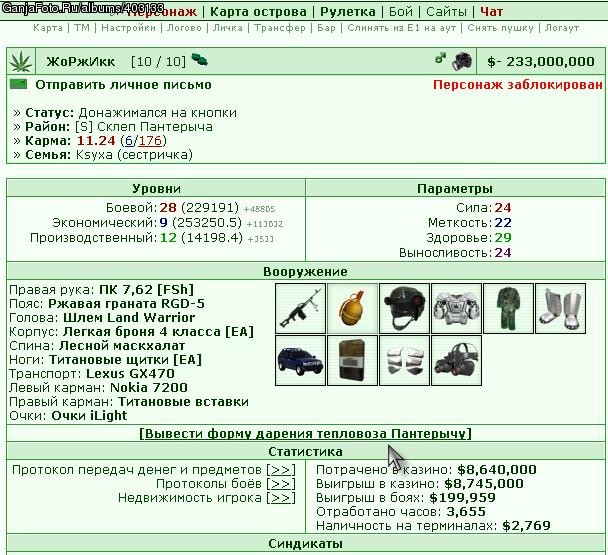Open the Карта острова tab

[258, 12]
